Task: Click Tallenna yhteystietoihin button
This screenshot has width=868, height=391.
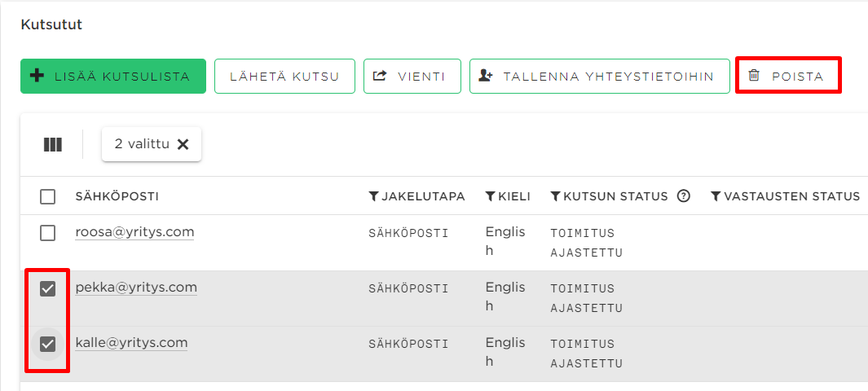Action: point(599,77)
